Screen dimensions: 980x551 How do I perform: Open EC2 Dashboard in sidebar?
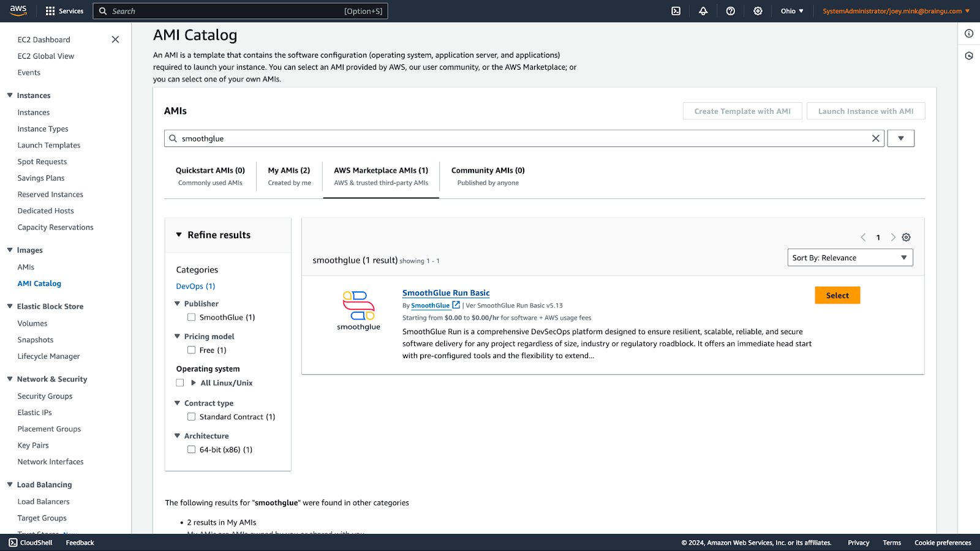point(43,40)
